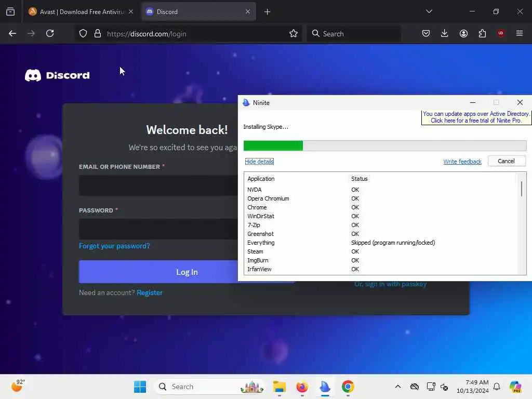Switch to Ninite on taskbar
The image size is (532, 399).
[x=325, y=387]
